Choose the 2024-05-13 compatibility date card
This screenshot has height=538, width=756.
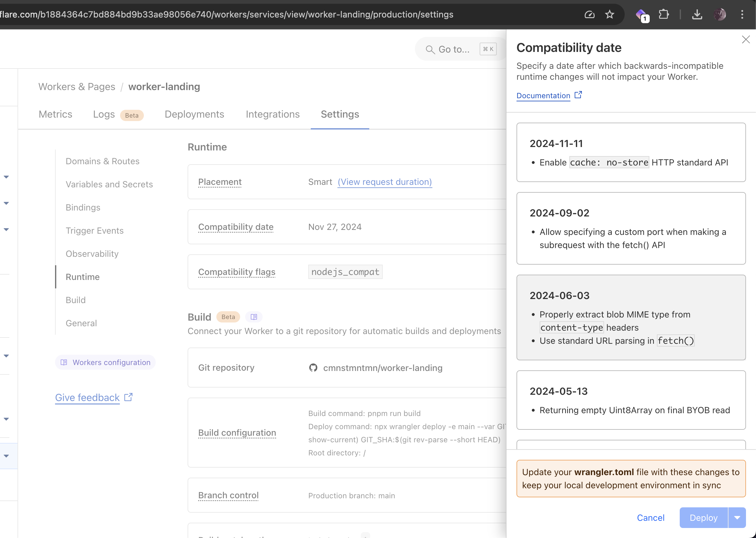coord(631,399)
